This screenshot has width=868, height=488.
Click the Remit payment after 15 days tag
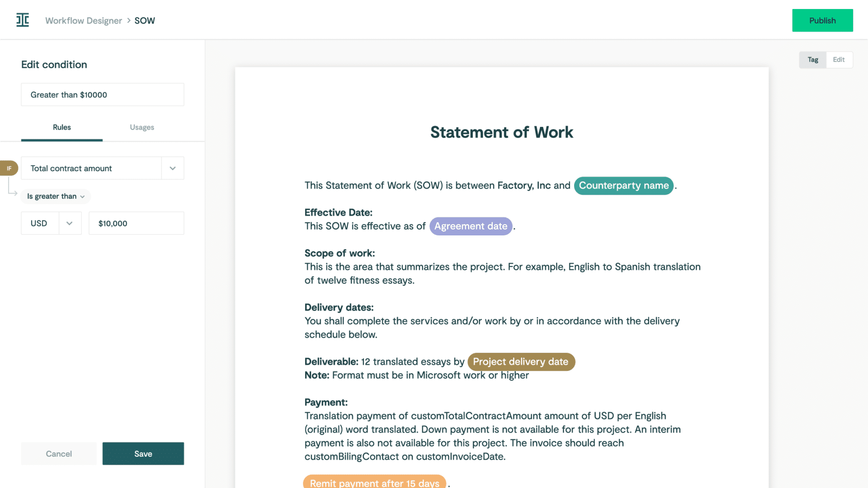coord(375,483)
